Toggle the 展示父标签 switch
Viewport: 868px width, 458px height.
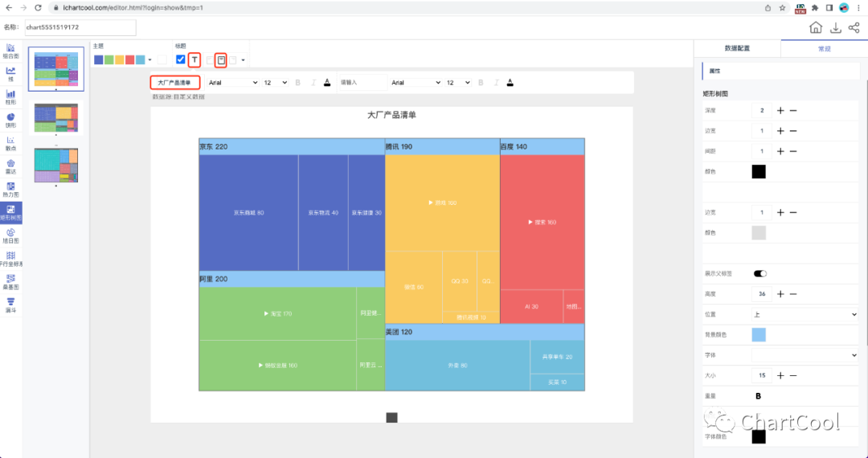(x=760, y=273)
